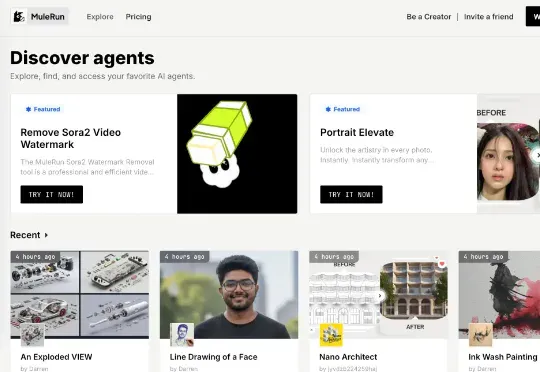Screen dimensions: 540x372
Task: Open the Pricing page
Action: click(138, 17)
